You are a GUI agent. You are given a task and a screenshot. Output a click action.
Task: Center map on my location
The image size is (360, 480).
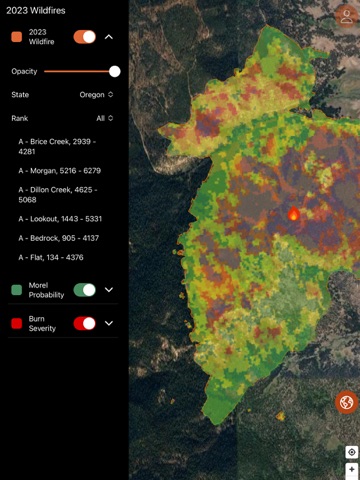coord(352,452)
